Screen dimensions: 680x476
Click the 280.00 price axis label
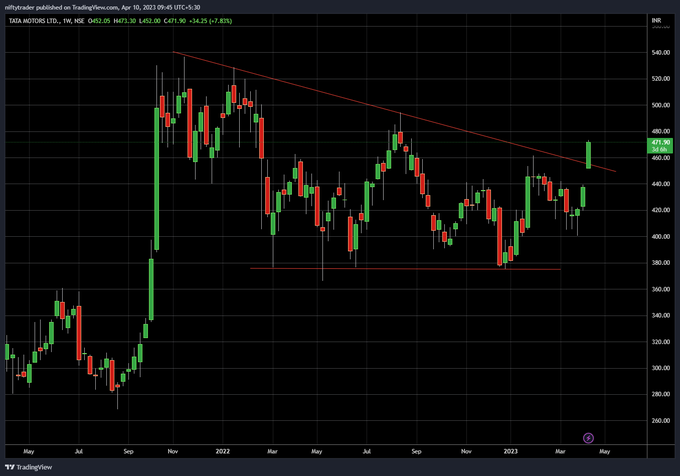661,394
